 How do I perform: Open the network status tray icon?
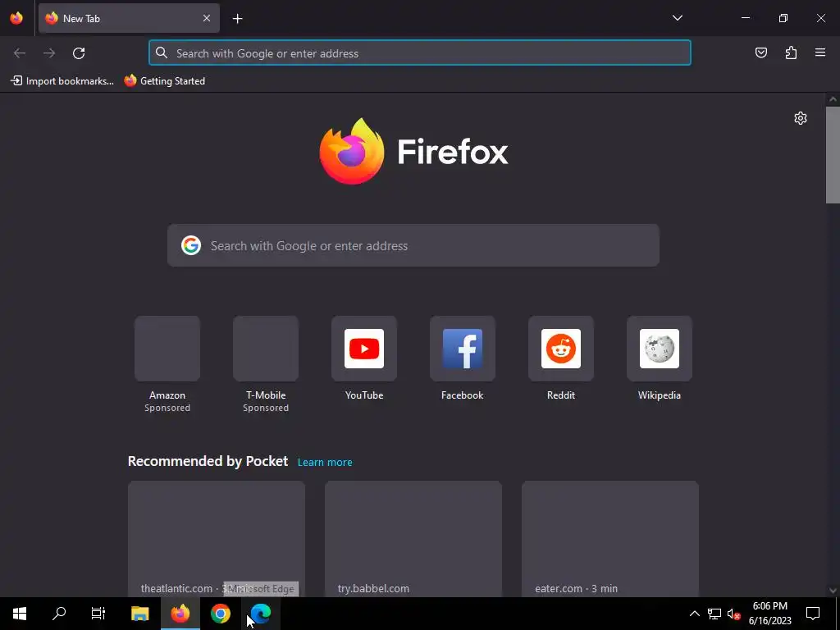pos(714,614)
